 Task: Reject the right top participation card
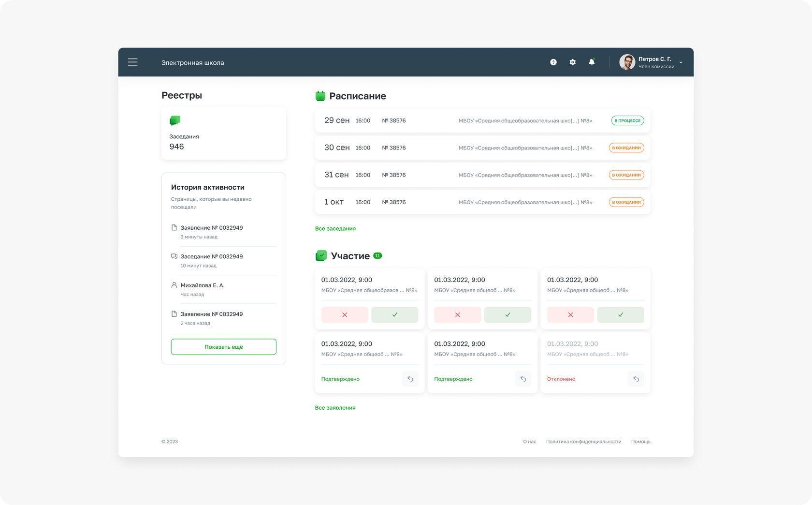pyautogui.click(x=570, y=315)
